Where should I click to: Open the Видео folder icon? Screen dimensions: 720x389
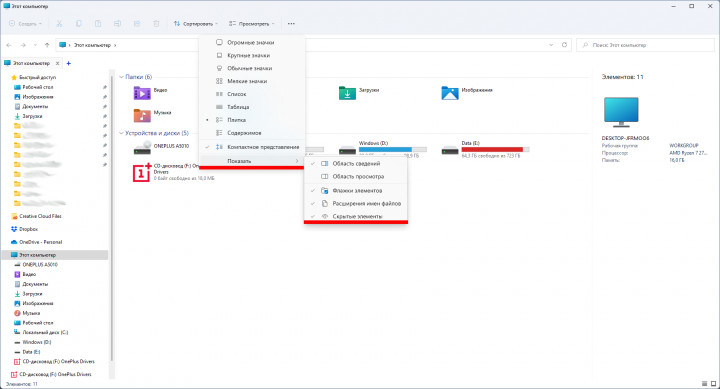coord(142,93)
